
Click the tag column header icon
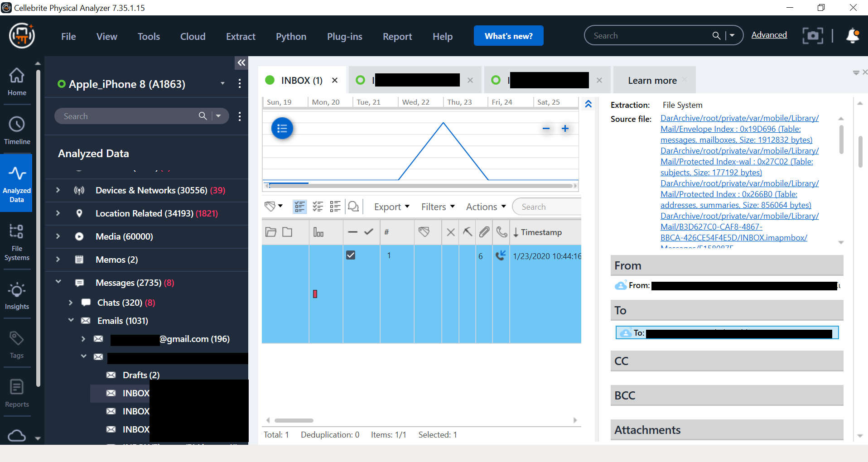click(x=424, y=232)
